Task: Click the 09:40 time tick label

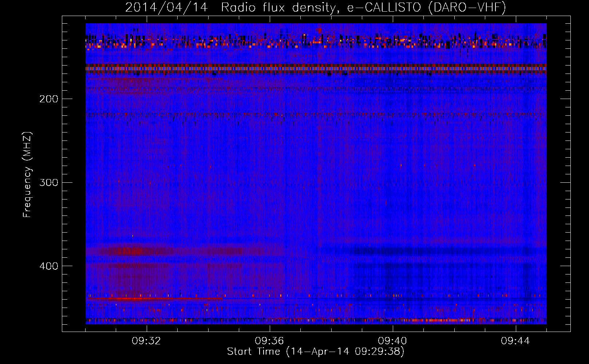Action: click(x=392, y=341)
